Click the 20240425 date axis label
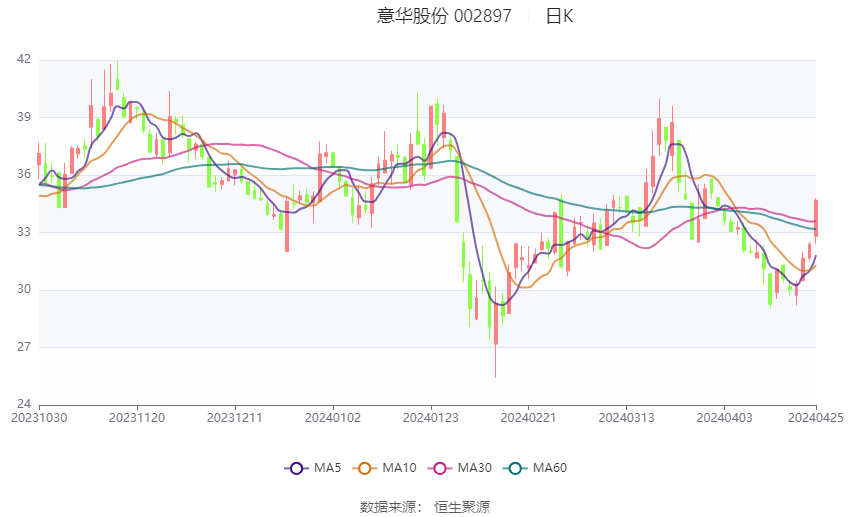Screen dimensions: 850x517 [815, 418]
